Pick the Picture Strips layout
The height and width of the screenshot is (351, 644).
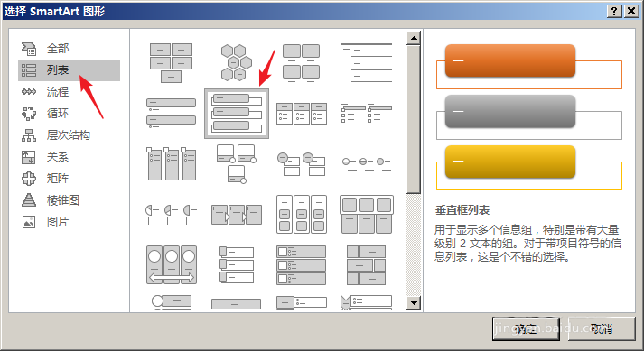[236, 264]
